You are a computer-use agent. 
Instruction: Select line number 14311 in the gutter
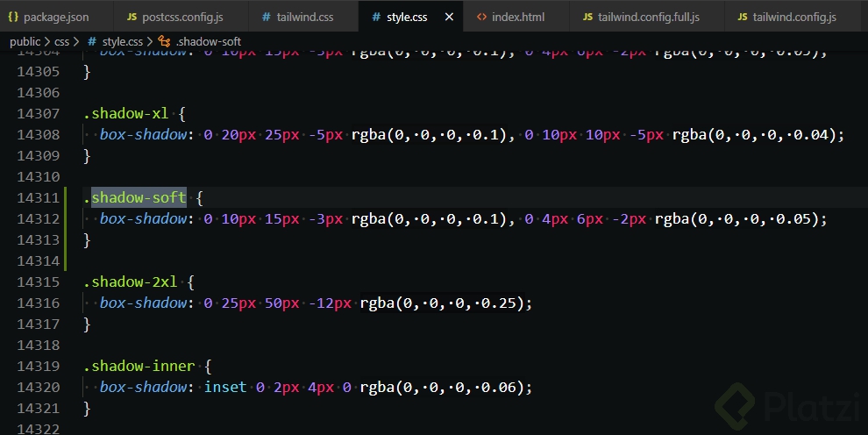[39, 197]
